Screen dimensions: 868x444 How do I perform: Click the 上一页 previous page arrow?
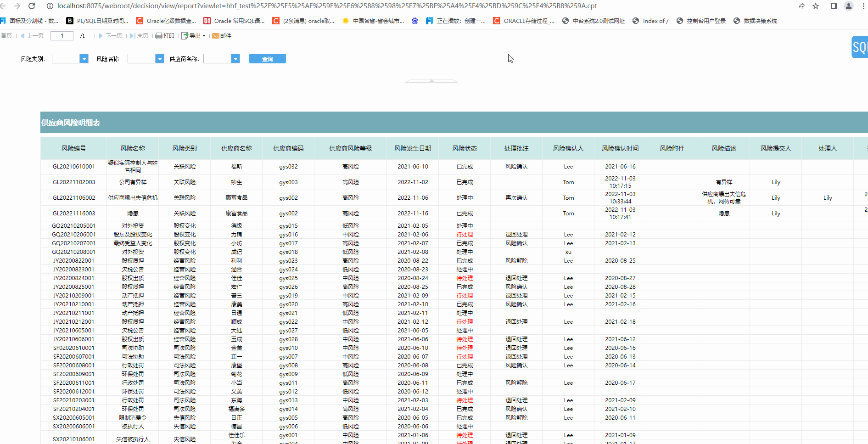[x=22, y=36]
